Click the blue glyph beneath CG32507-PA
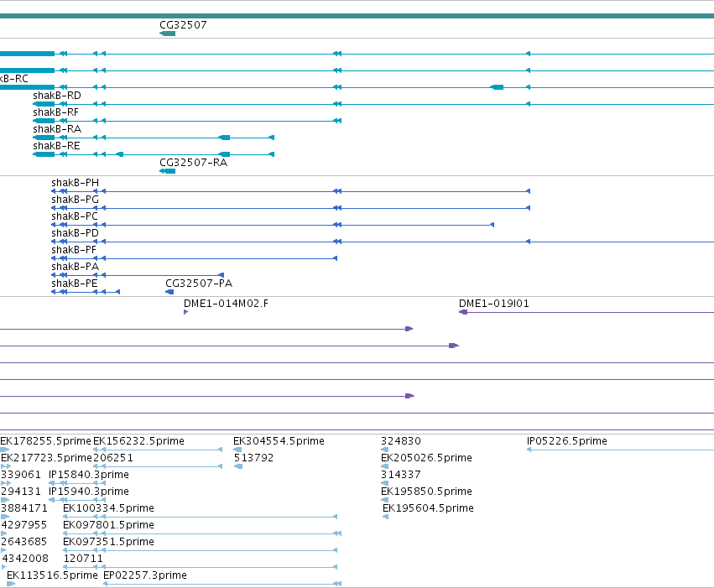Image resolution: width=714 pixels, height=588 pixels. (x=169, y=292)
